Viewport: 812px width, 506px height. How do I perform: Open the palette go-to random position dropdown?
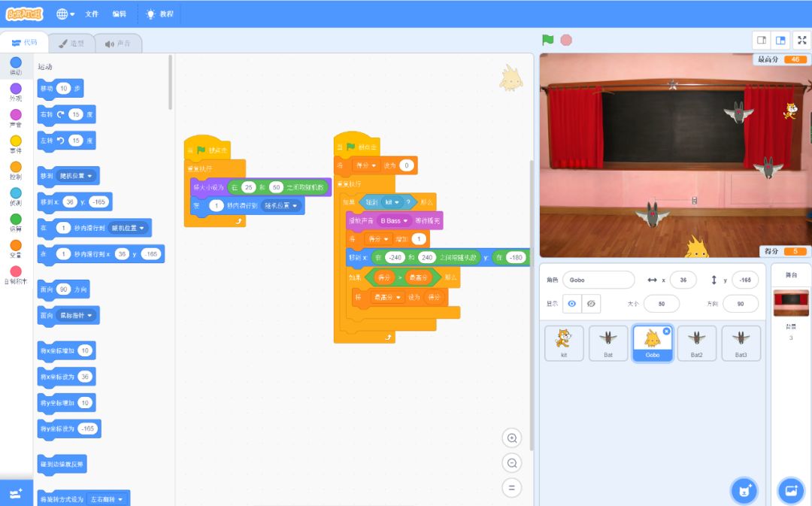click(76, 176)
